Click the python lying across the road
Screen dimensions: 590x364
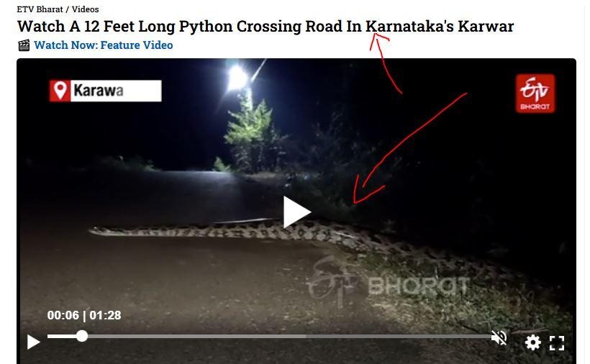[x=233, y=231]
